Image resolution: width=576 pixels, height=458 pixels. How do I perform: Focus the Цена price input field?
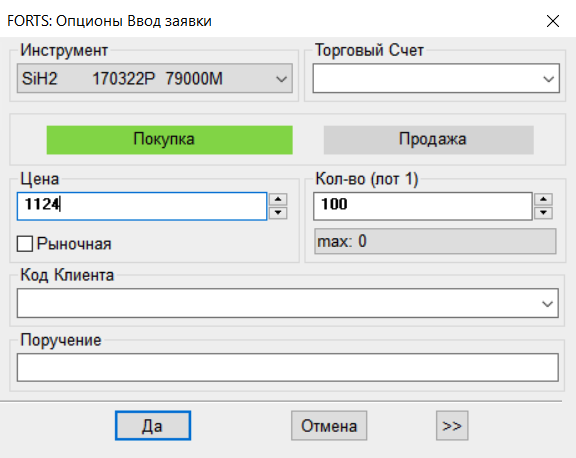142,206
